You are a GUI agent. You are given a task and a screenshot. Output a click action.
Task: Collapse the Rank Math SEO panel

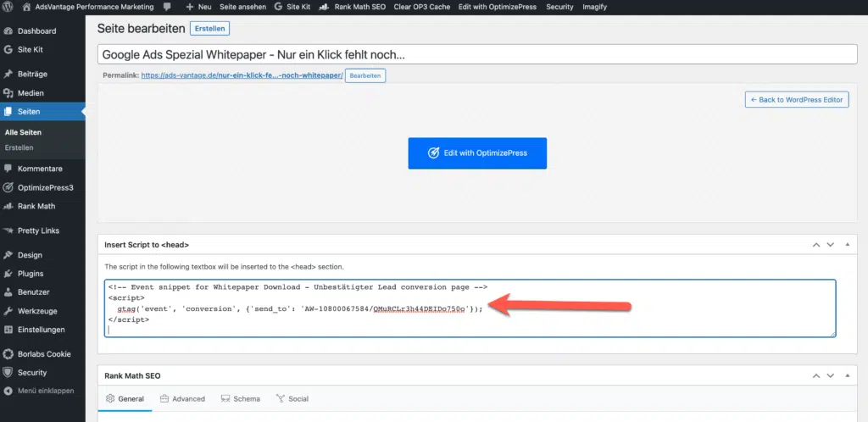847,376
